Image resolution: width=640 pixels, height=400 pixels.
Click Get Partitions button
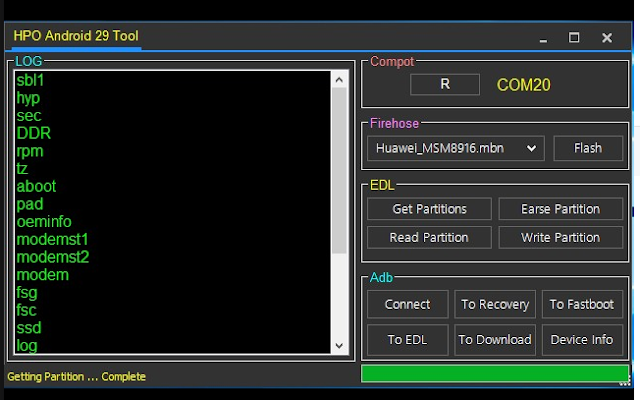[429, 209]
